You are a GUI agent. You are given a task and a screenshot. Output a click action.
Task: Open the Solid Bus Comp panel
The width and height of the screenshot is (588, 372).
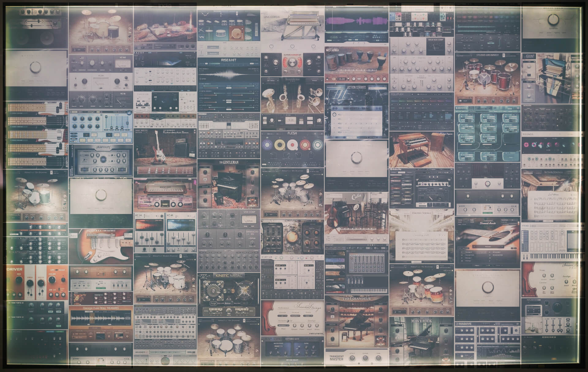pyautogui.click(x=421, y=47)
